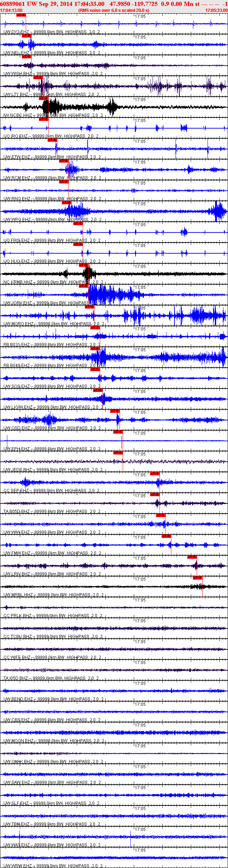Click the pick marker on UW ETW trace
228x868 pixels.
click(52, 140)
